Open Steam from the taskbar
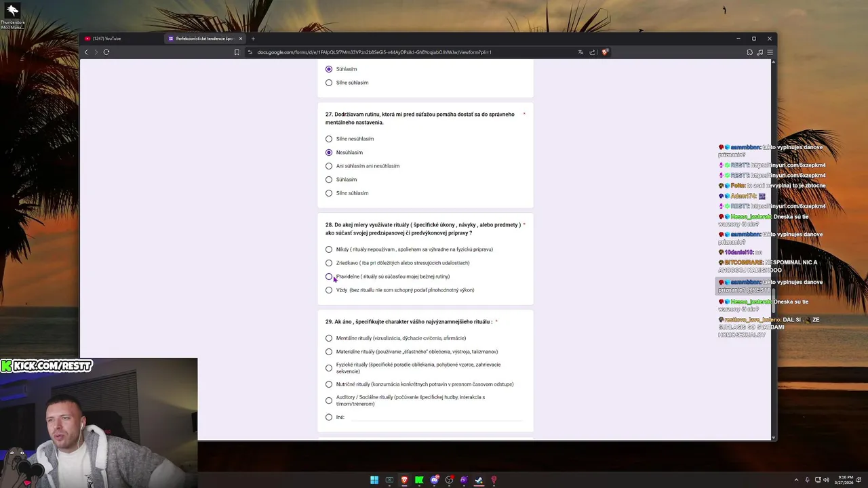868x488 pixels. coord(479,480)
